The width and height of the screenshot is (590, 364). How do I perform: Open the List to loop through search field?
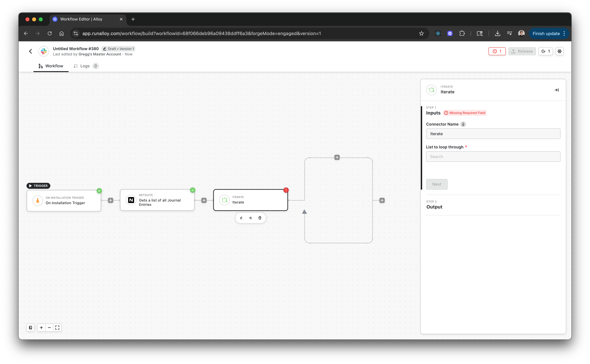[493, 157]
